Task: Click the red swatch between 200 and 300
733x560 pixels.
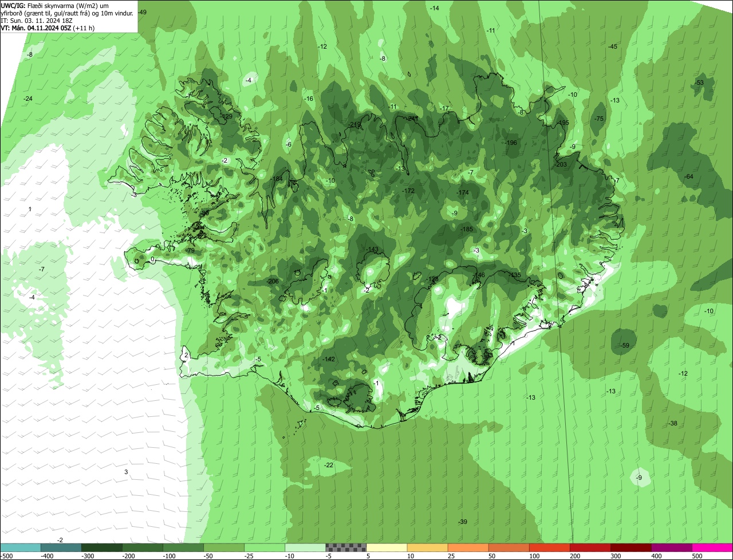Action: pyautogui.click(x=590, y=547)
